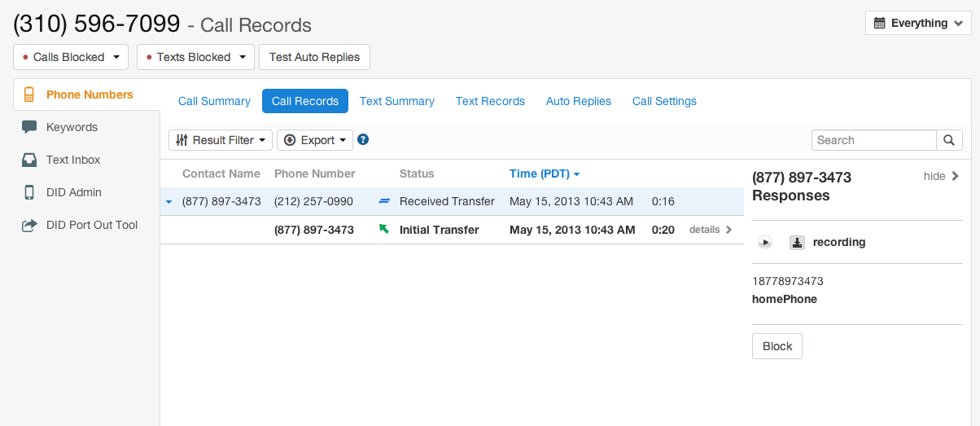Open Keywords in the sidebar
The height and width of the screenshot is (426, 980).
tap(72, 127)
